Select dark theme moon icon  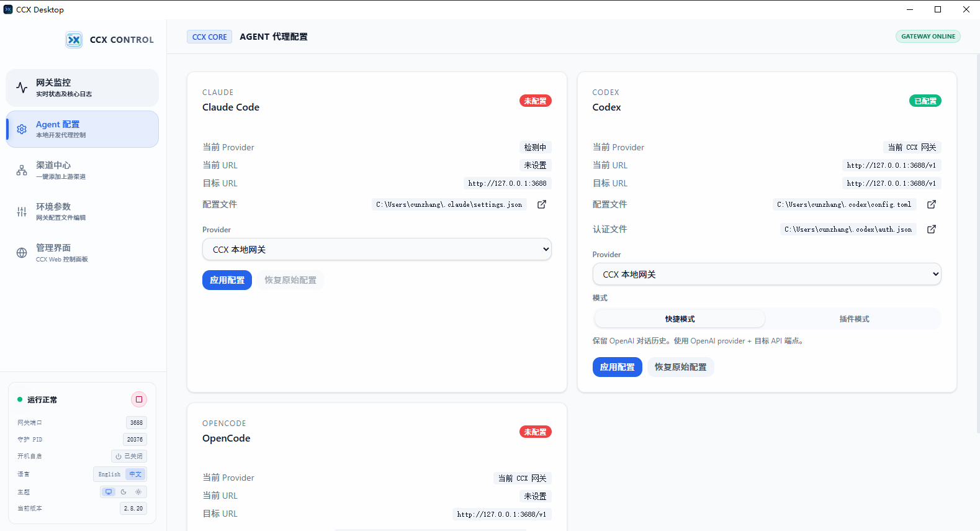point(124,492)
